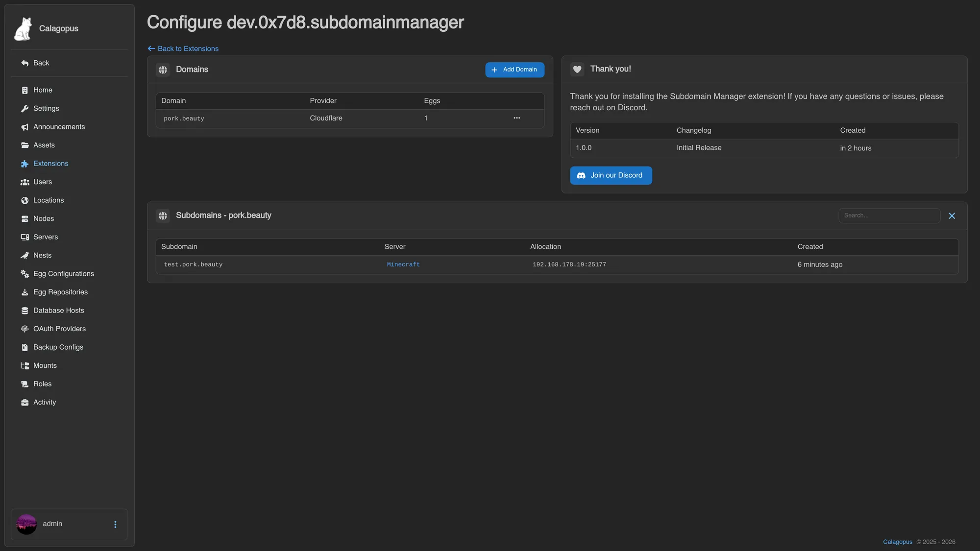Click the Settings wrench icon
This screenshot has height=551, width=980.
25,109
